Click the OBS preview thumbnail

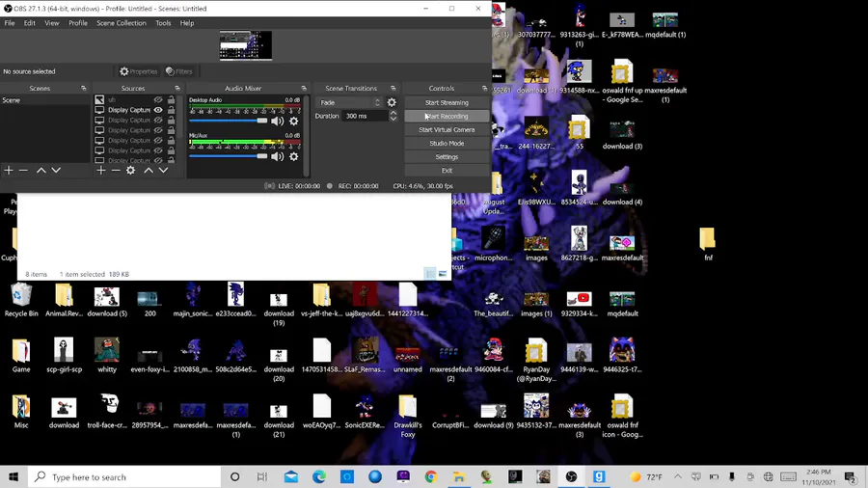[246, 45]
